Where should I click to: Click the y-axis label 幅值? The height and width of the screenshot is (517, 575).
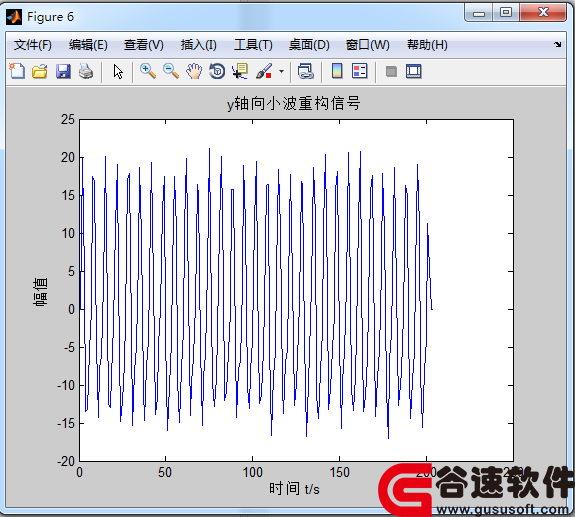tap(40, 292)
